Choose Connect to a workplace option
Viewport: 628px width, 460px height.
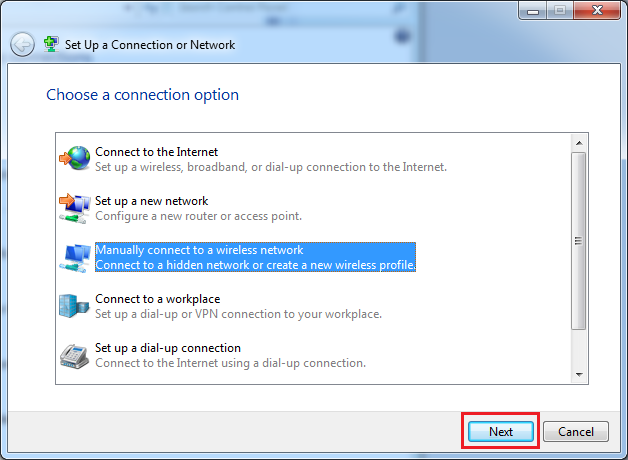coord(157,299)
